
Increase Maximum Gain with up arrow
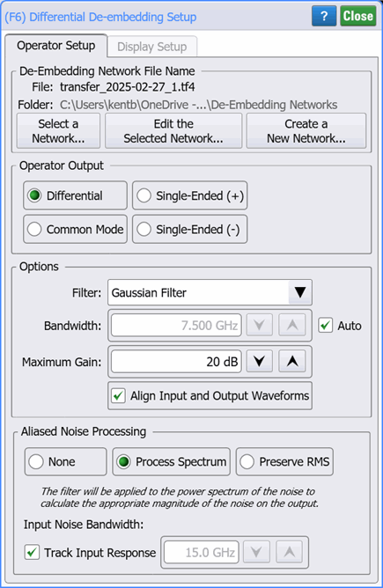[x=291, y=362]
